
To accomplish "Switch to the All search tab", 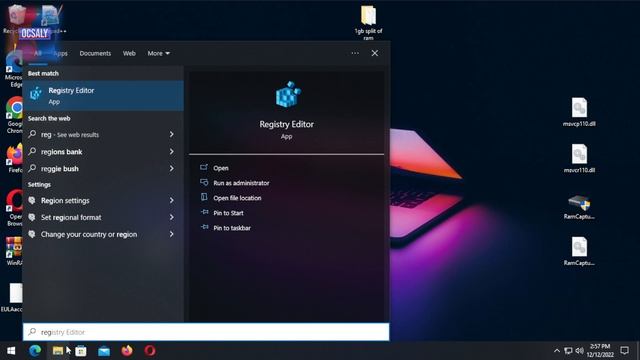I will point(38,53).
